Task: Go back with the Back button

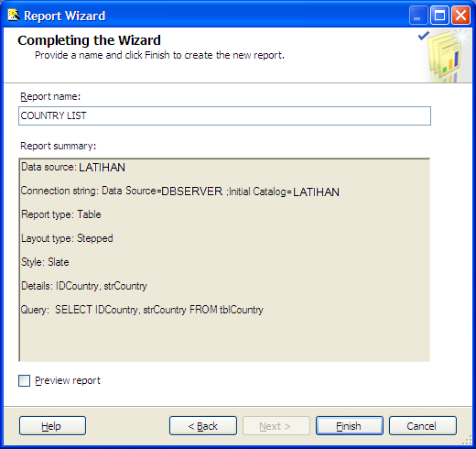Action: click(x=203, y=426)
